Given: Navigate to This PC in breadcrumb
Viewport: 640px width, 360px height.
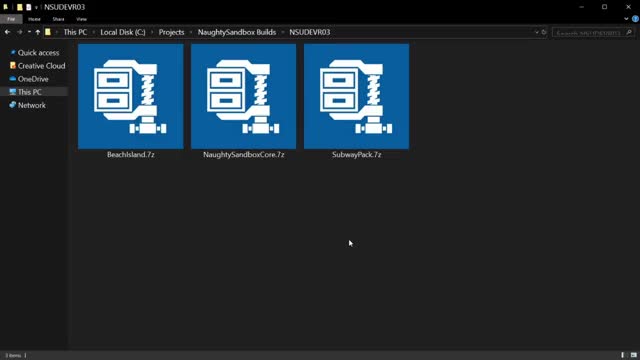Looking at the screenshot, I should coord(75,32).
